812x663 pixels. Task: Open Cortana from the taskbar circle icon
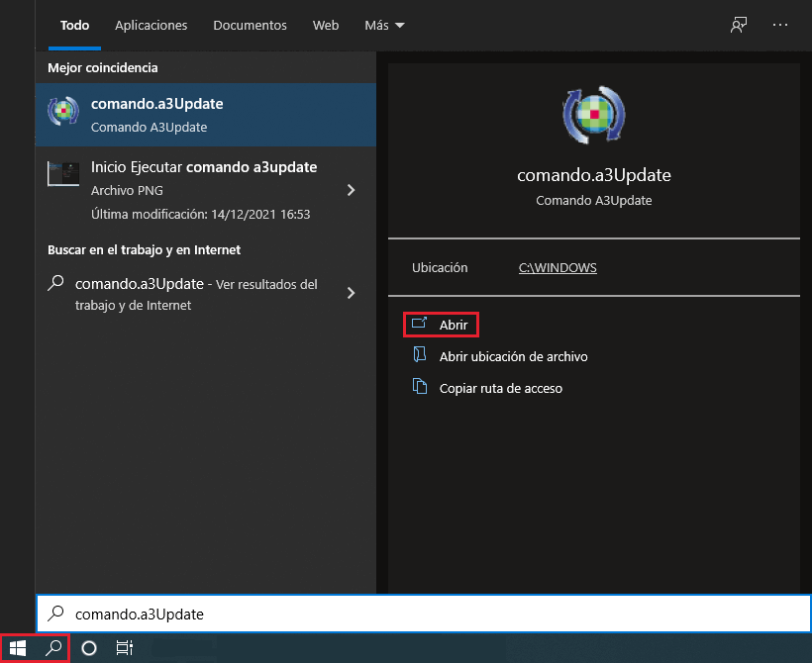pos(89,648)
